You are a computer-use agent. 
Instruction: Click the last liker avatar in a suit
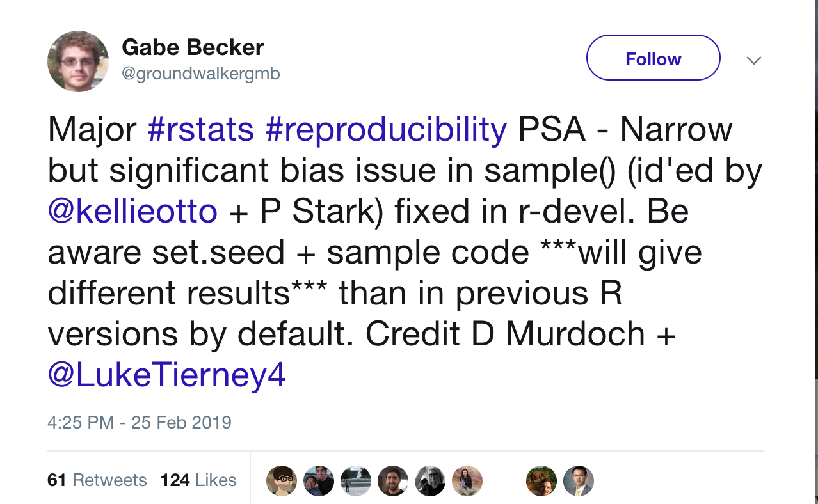click(579, 481)
